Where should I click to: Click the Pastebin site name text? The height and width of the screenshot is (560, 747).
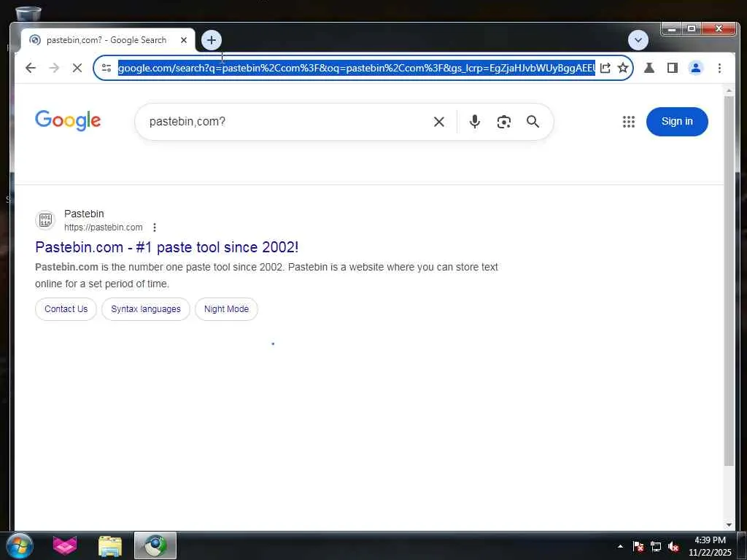84,214
